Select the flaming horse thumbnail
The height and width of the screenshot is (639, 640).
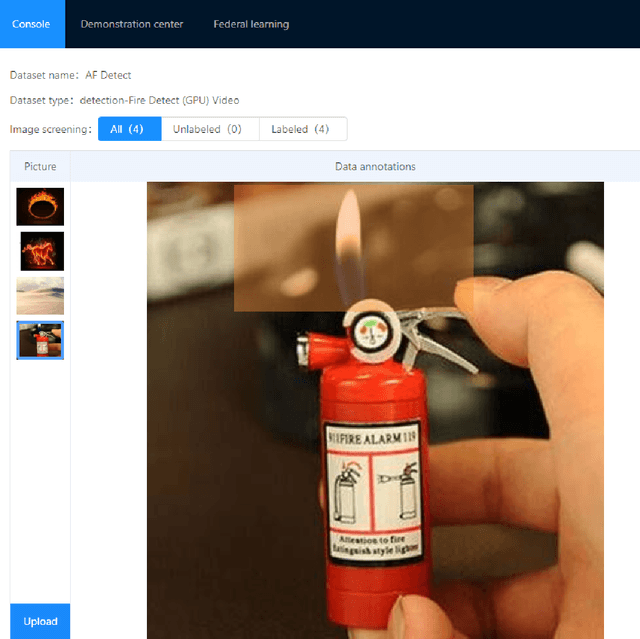click(x=42, y=251)
